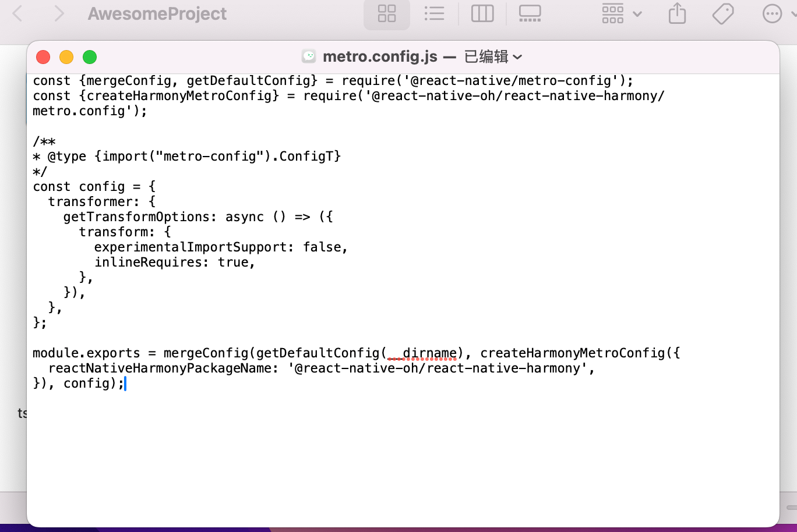Click the const config = { line
This screenshot has width=797, height=532.
click(94, 186)
